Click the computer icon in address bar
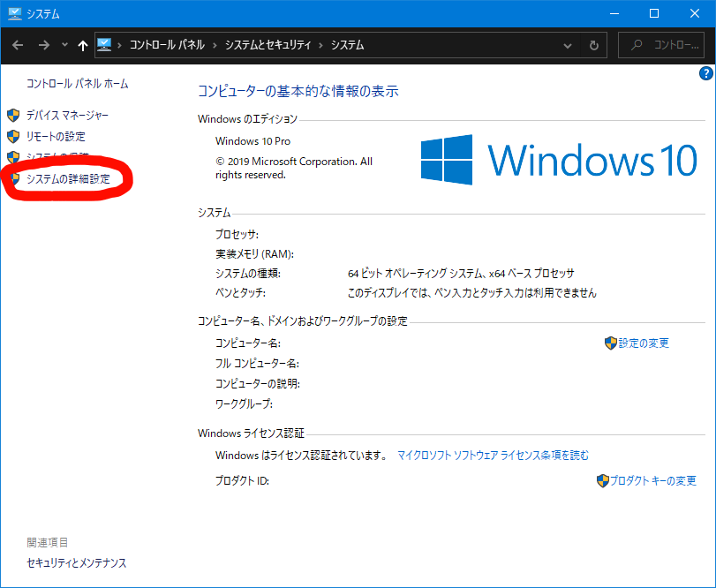Image resolution: width=716 pixels, height=588 pixels. (x=104, y=45)
